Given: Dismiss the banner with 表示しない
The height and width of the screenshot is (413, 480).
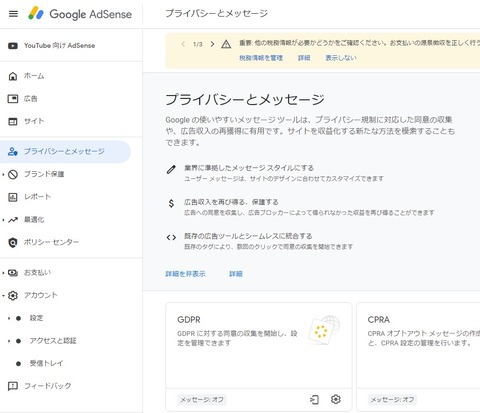Looking at the screenshot, I should 341,58.
